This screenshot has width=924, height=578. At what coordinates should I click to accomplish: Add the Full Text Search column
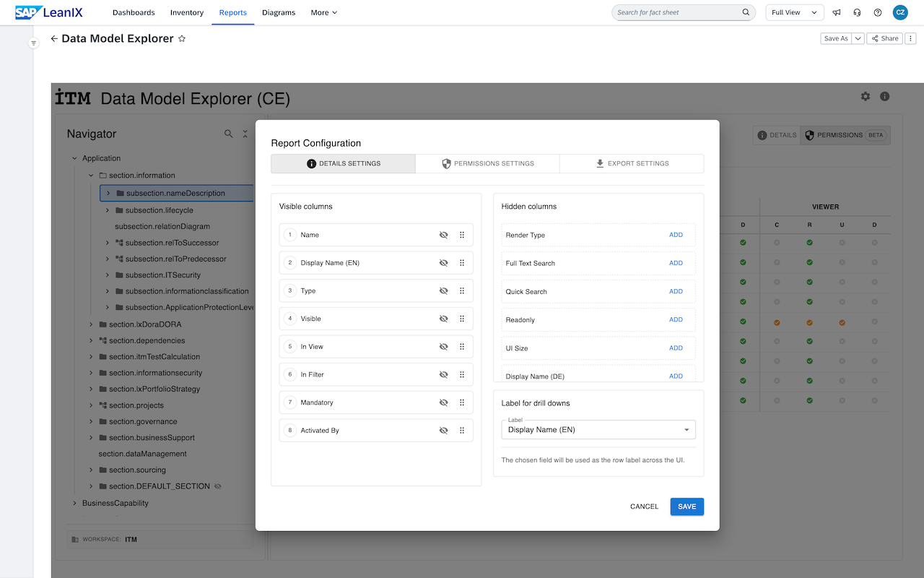(676, 263)
